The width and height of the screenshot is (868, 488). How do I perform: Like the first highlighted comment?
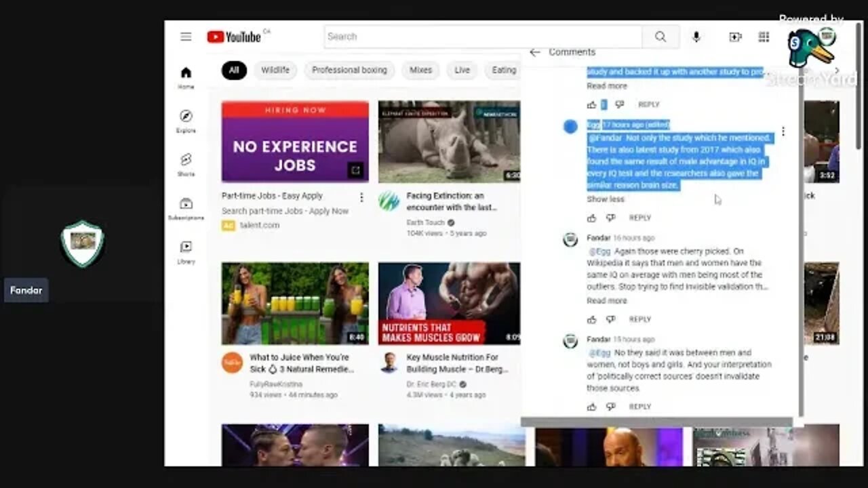click(592, 104)
